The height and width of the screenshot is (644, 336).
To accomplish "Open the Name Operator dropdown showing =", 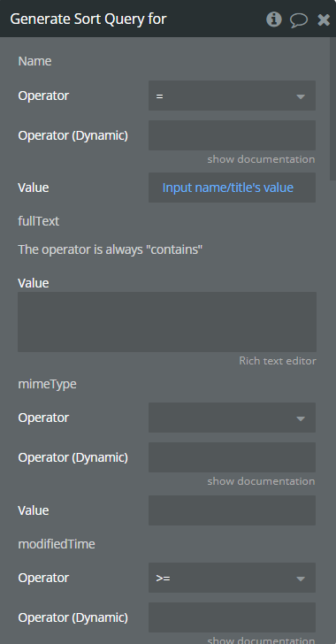I will click(x=232, y=96).
